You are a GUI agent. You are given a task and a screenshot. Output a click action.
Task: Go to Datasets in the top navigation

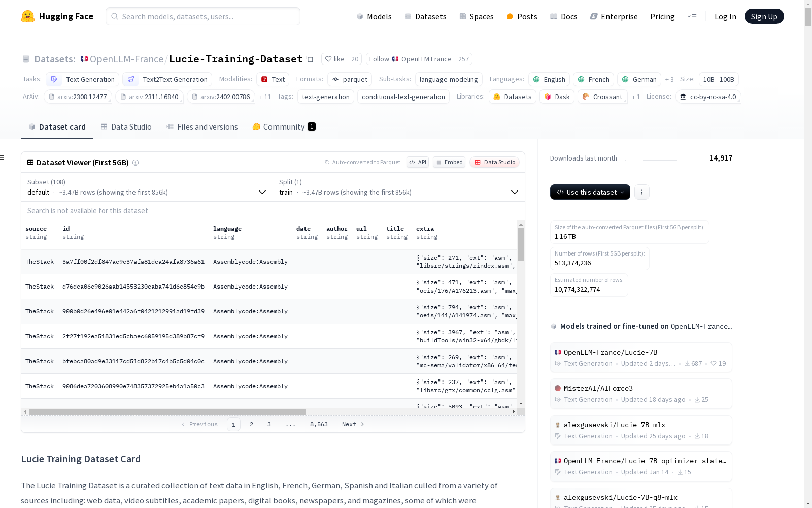425,16
